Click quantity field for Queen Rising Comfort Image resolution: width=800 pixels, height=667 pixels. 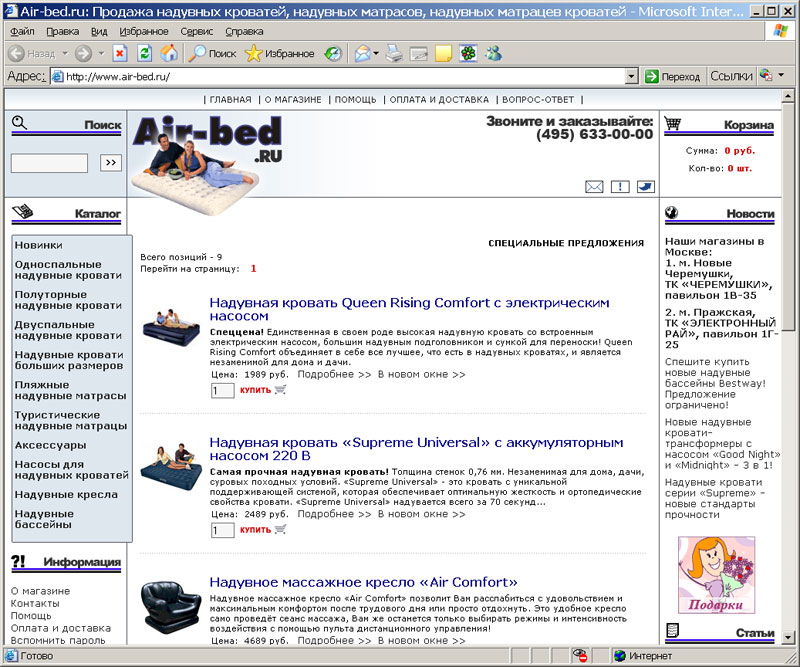(x=222, y=391)
